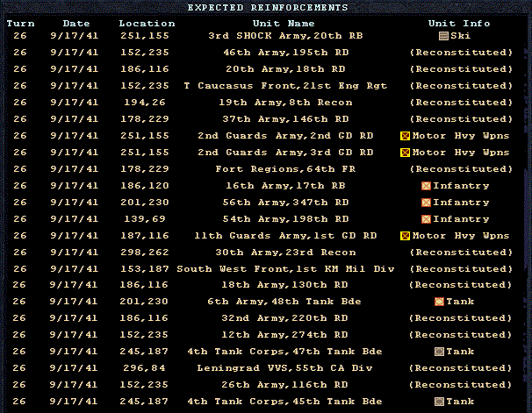Screen dimensions: 532x413
Task: Select unit 12th Army, 274th RD
Action: click(285, 335)
